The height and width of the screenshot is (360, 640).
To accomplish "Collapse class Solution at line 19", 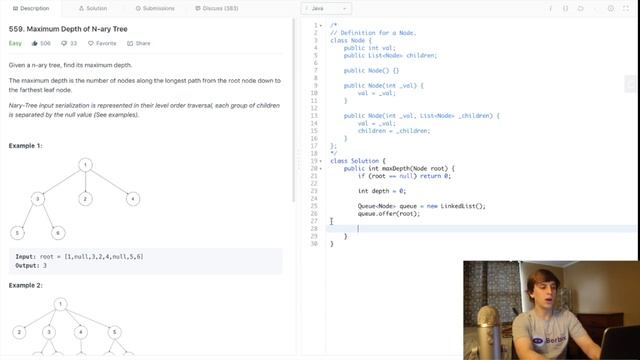I will click(x=321, y=161).
